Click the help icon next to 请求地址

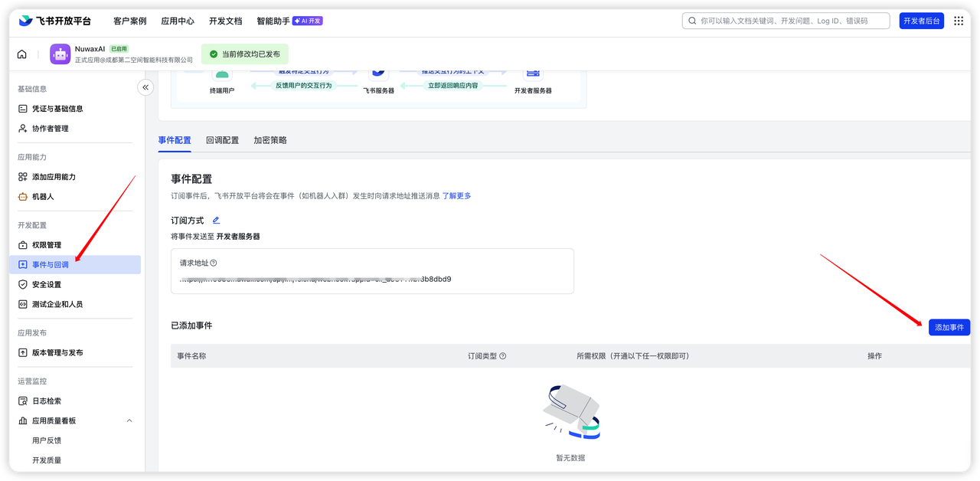pyautogui.click(x=213, y=263)
